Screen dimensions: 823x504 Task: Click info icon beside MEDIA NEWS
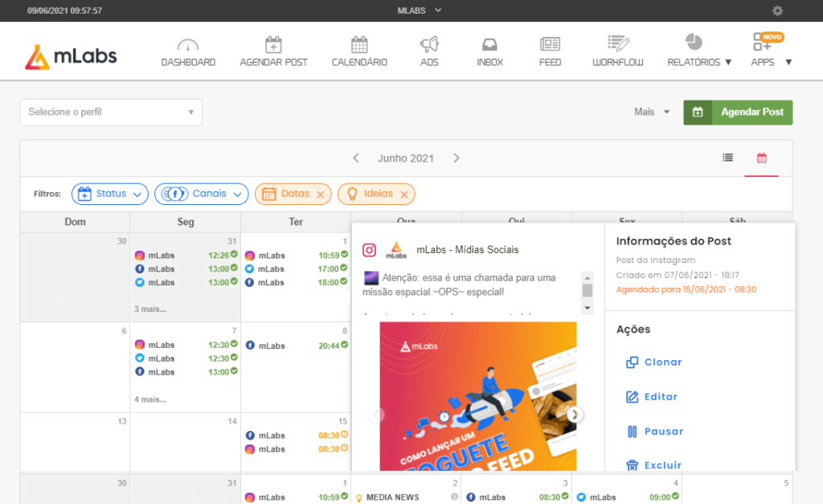pos(455,497)
